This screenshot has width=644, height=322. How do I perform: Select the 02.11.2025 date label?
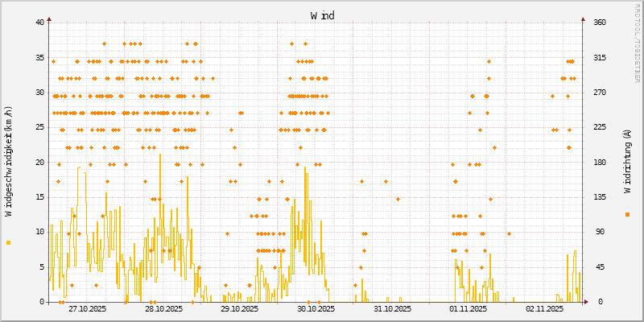click(x=544, y=309)
